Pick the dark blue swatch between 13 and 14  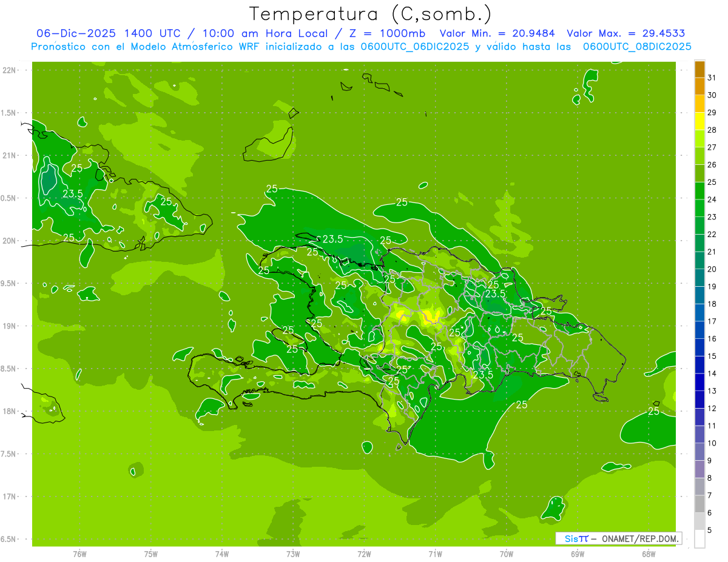[x=699, y=383]
